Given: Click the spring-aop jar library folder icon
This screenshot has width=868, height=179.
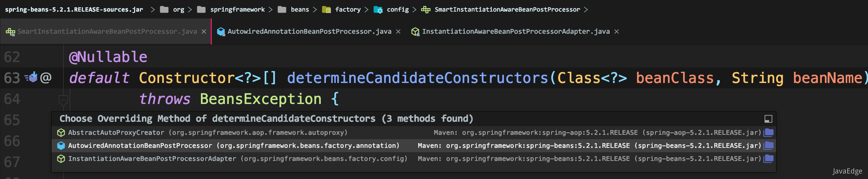Looking at the screenshot, I should tap(768, 132).
